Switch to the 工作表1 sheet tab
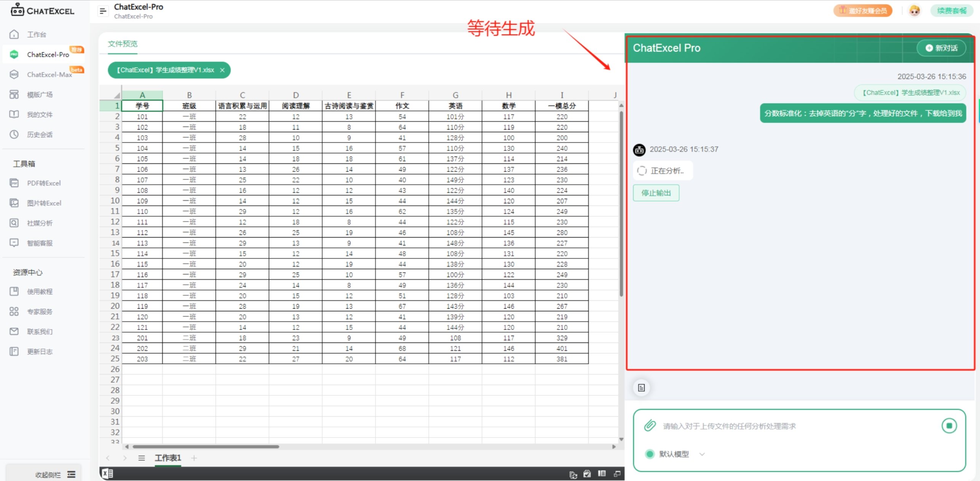The width and height of the screenshot is (980, 481). coord(167,458)
